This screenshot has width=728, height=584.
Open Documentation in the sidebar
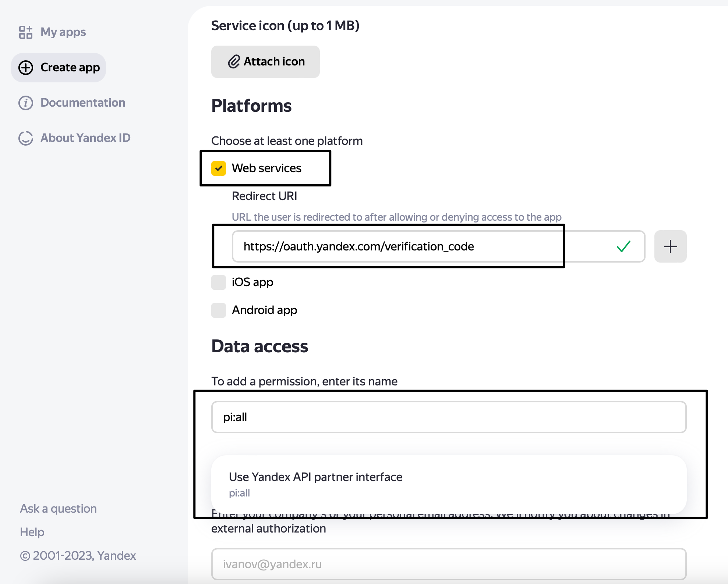(83, 103)
